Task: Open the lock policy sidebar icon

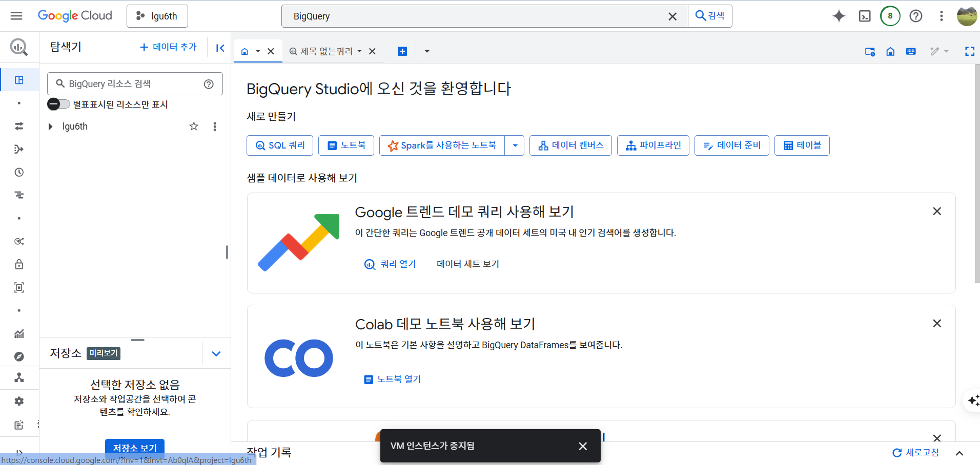Action: click(x=19, y=264)
